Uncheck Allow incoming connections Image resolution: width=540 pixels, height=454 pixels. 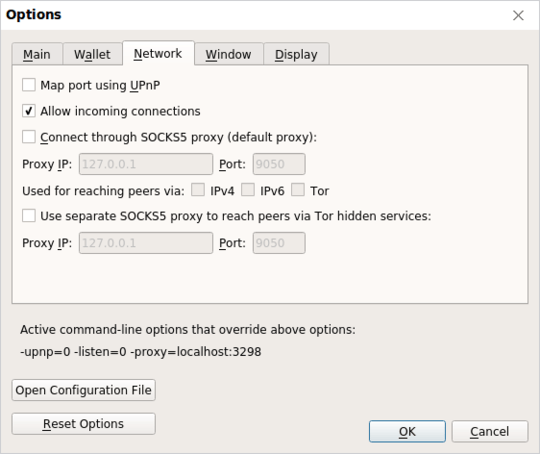(x=29, y=111)
